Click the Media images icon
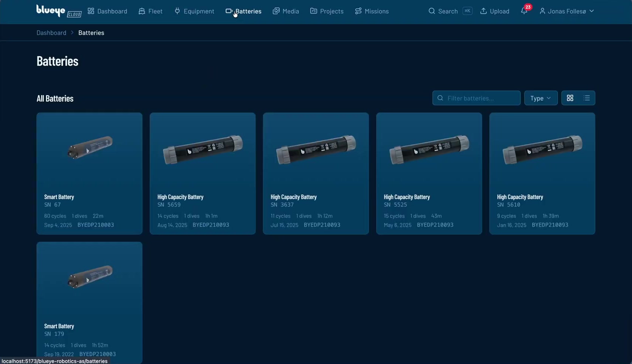 pos(276,11)
